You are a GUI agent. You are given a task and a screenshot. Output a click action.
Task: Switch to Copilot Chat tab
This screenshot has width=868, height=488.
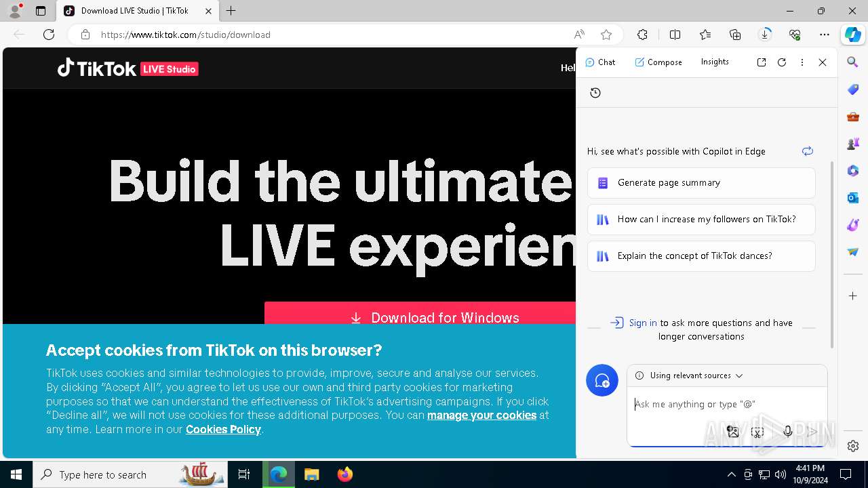[600, 62]
